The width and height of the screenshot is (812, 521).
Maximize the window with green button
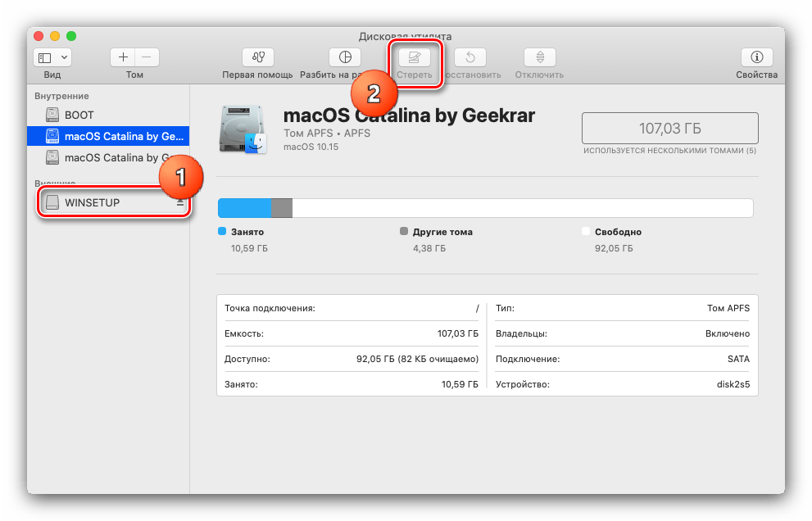coord(71,36)
